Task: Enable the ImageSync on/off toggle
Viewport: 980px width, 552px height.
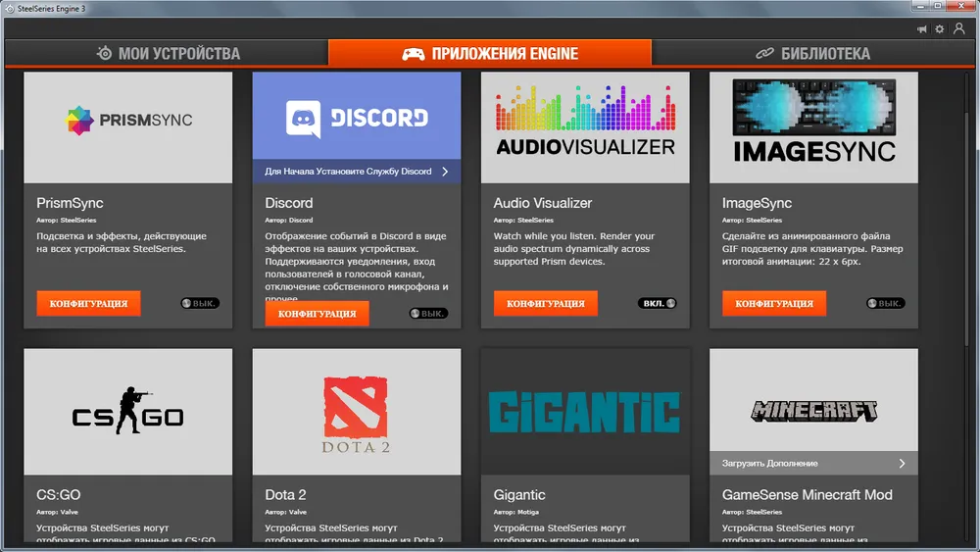Action: (x=886, y=304)
